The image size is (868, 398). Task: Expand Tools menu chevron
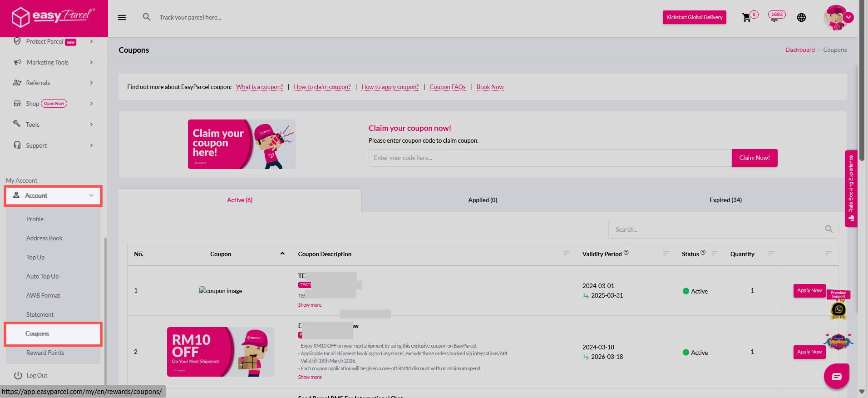click(91, 124)
